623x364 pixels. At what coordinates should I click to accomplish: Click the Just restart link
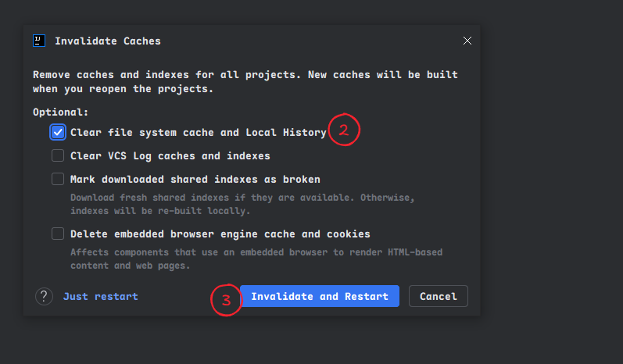[100, 297]
